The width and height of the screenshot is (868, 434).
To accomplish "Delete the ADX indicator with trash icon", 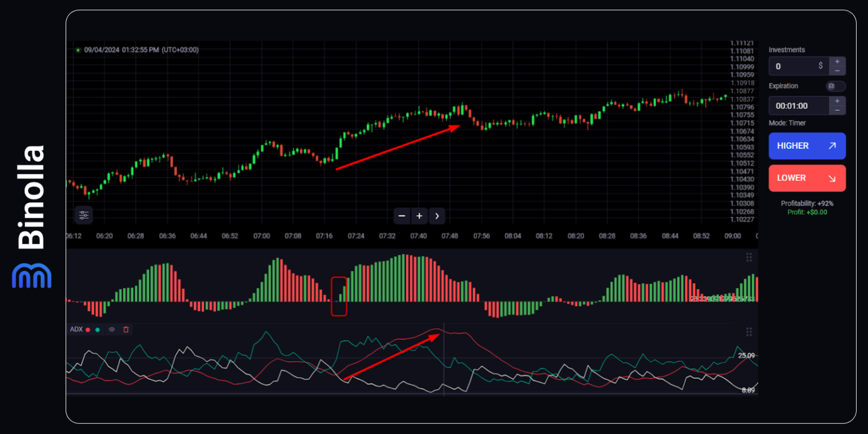I will click(x=126, y=329).
